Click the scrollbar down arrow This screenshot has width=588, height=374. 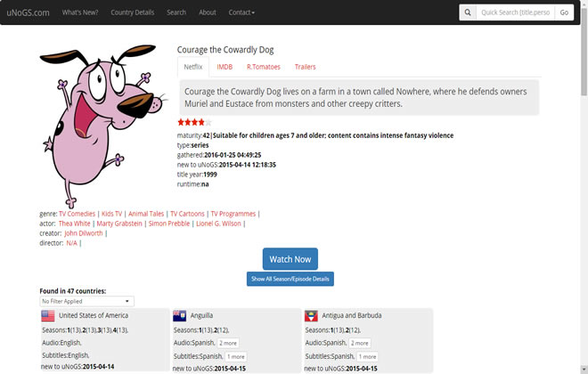click(x=584, y=370)
